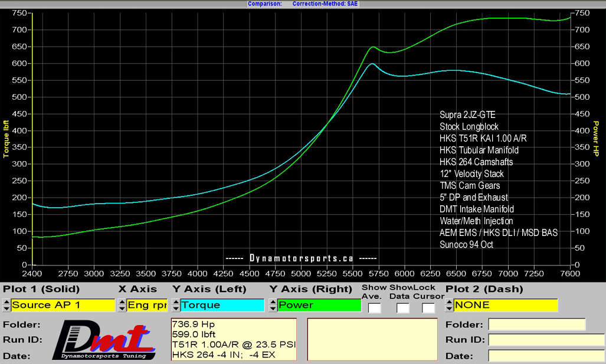606x364 pixels.
Task: Click the Torque lbft left axis label
Action: (x=6, y=139)
